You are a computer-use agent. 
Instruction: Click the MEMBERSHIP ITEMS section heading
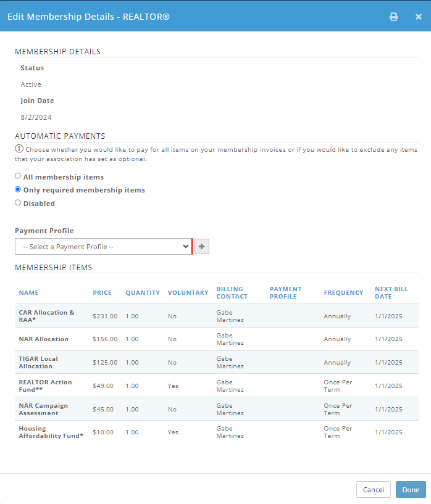53,268
